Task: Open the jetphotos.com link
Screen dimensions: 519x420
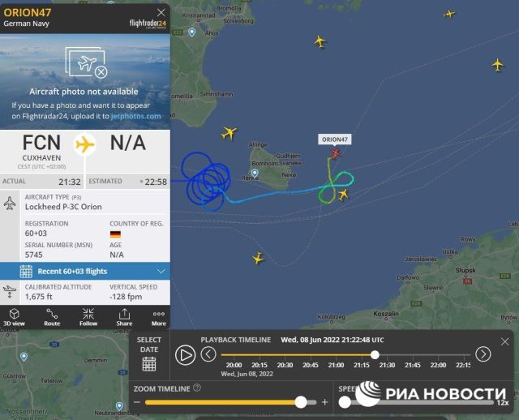Action: click(135, 116)
